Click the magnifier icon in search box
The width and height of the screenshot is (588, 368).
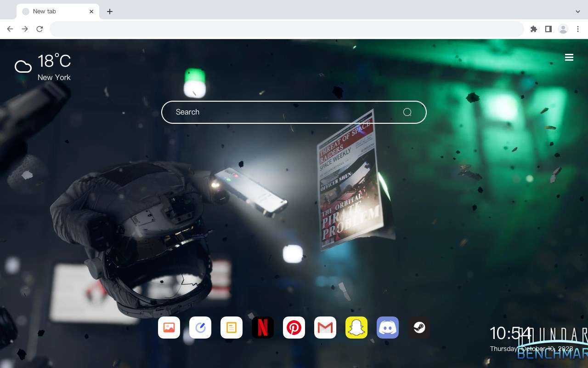coord(407,112)
